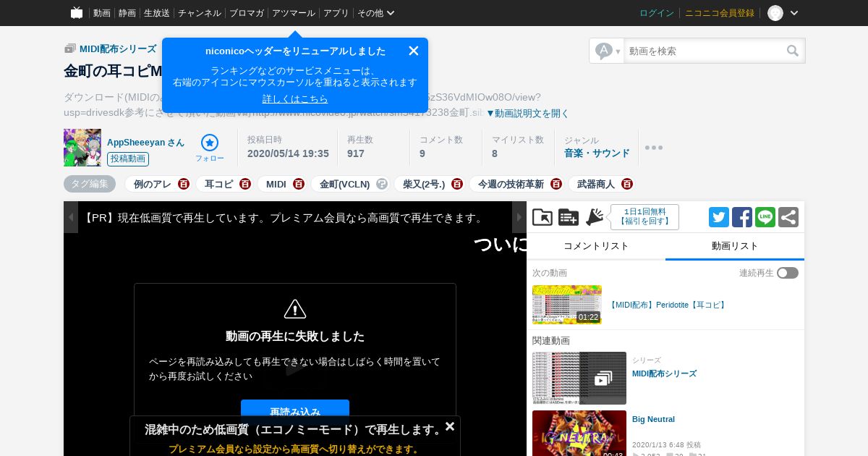The width and height of the screenshot is (868, 456).
Task: Click the ログイン link
Action: pos(657,13)
